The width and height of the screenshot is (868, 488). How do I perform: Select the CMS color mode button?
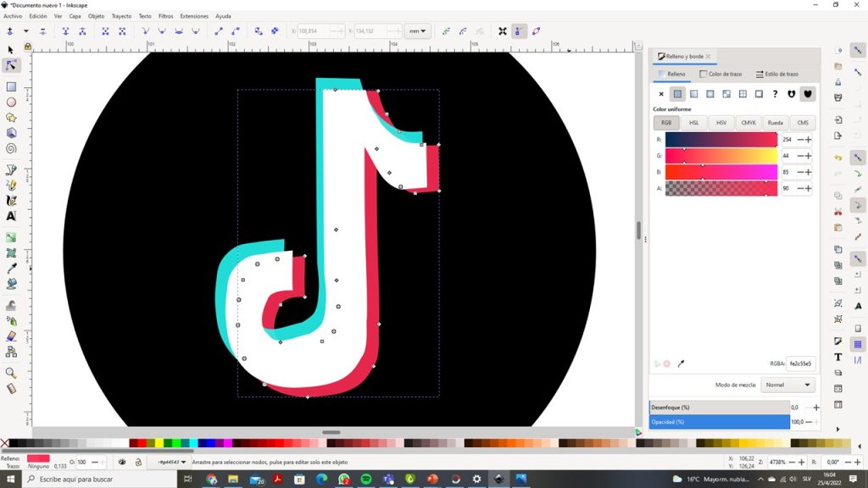pos(803,123)
